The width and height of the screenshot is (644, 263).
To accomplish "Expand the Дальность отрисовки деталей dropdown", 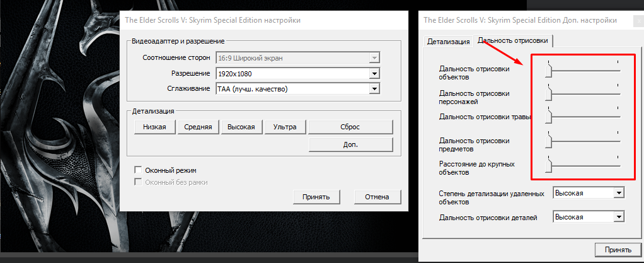I will click(618, 217).
